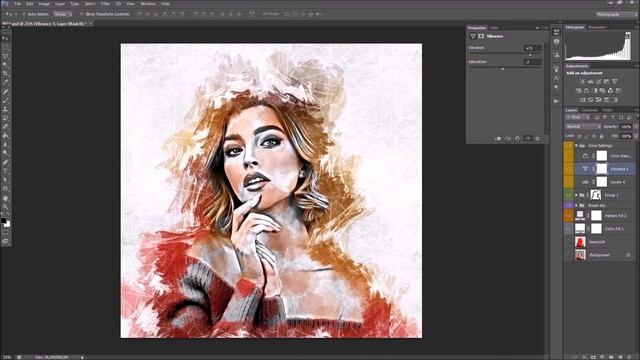Select the Pattern Fill 2 layer name
This screenshot has width=640, height=360.
(x=616, y=216)
